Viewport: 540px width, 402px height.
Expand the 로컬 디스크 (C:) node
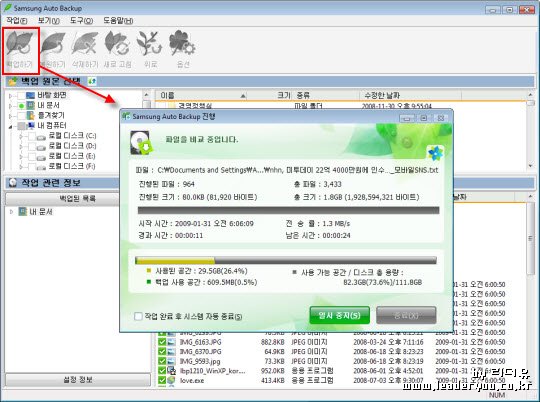click(x=21, y=136)
